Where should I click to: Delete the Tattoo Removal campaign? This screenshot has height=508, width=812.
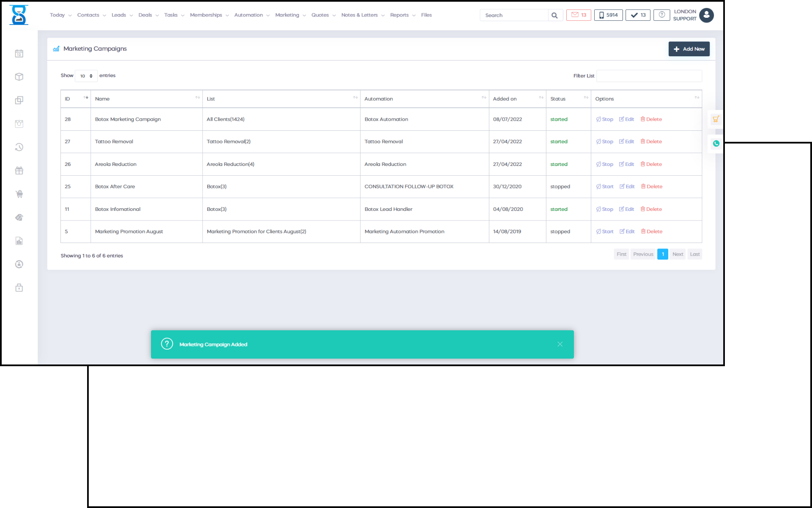click(651, 142)
